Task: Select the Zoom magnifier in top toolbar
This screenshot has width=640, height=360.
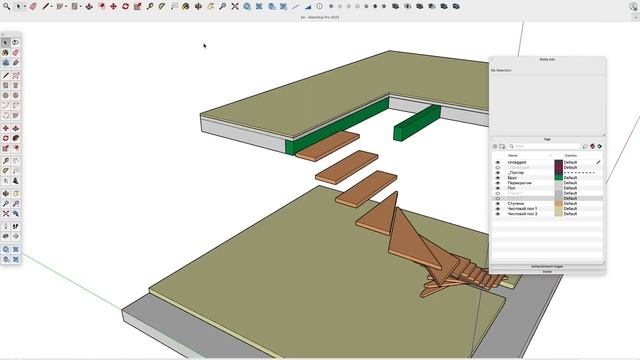Action: [222, 7]
